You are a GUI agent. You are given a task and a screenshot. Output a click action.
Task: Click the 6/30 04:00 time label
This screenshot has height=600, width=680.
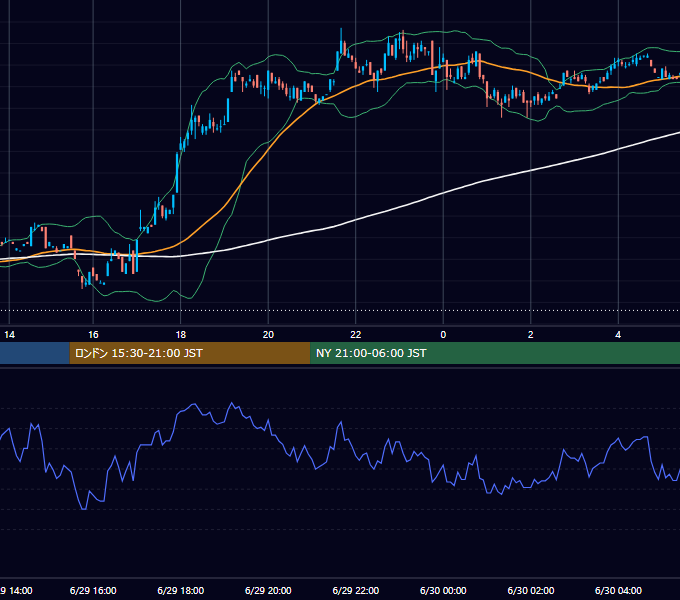pos(618,590)
